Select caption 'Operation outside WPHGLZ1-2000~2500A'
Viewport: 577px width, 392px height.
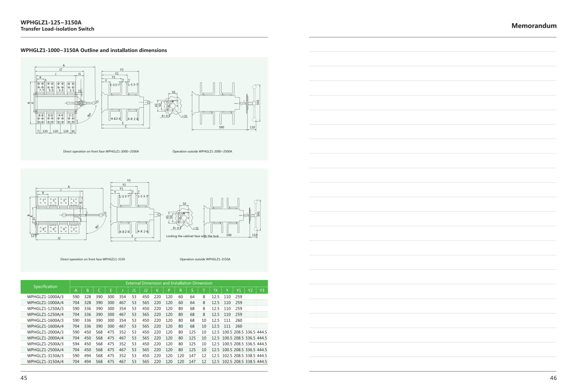202,151
